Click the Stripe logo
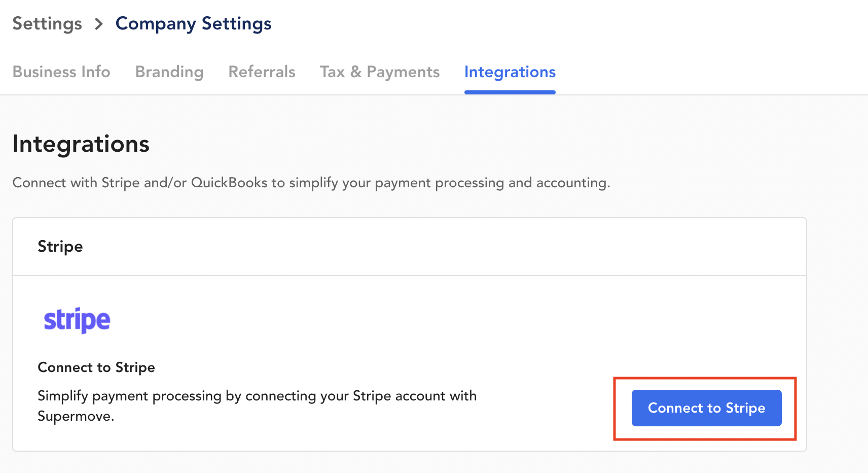This screenshot has height=473, width=868. click(77, 320)
